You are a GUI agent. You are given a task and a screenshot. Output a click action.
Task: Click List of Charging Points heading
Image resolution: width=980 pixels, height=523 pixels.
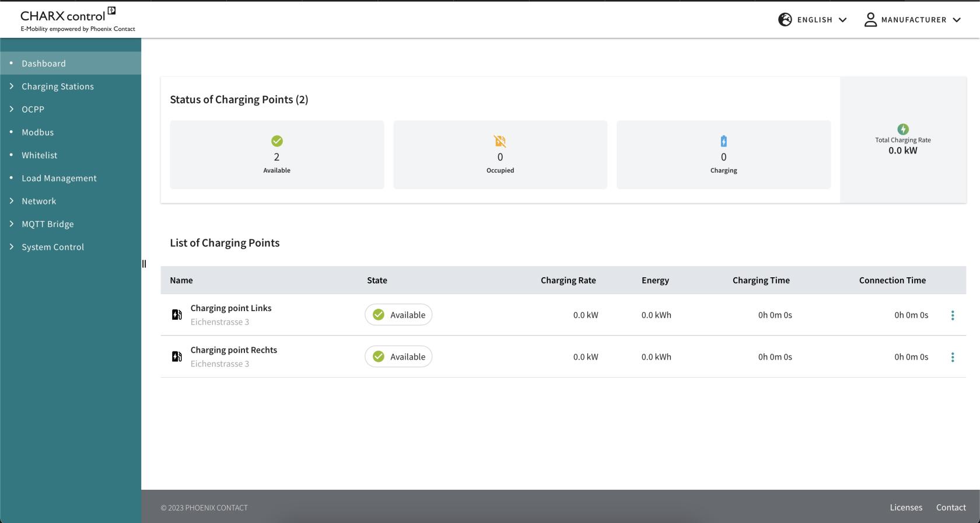(x=225, y=243)
